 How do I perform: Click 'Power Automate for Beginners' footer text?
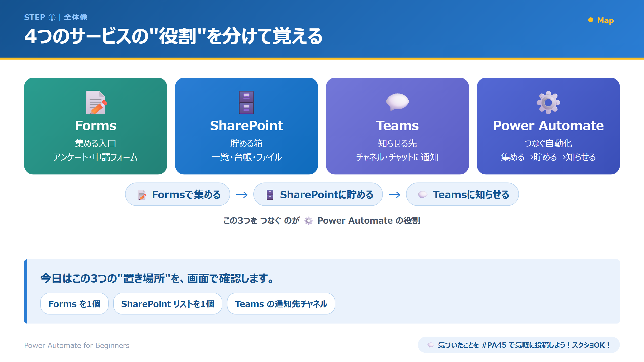coord(77,345)
